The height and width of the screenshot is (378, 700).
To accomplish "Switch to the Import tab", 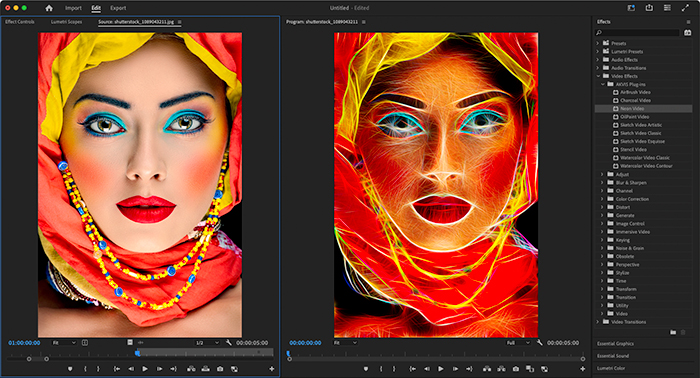I will tap(73, 8).
